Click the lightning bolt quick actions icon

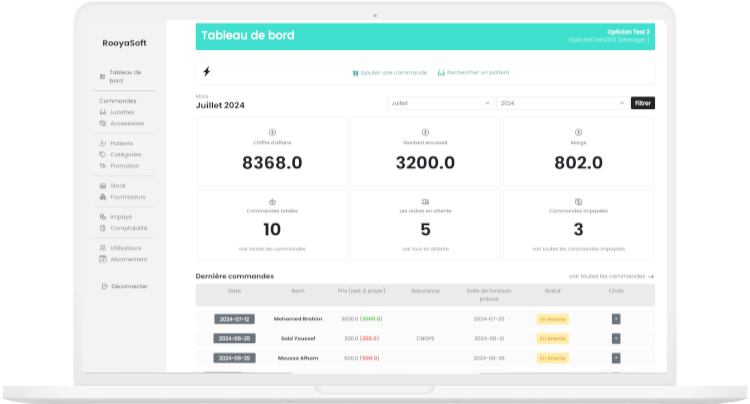(x=207, y=72)
